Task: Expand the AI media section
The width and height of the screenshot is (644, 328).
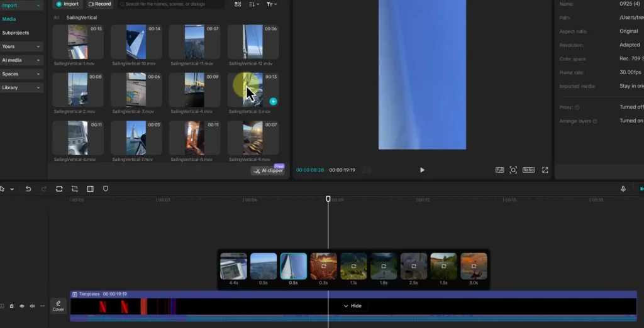Action: click(x=21, y=60)
